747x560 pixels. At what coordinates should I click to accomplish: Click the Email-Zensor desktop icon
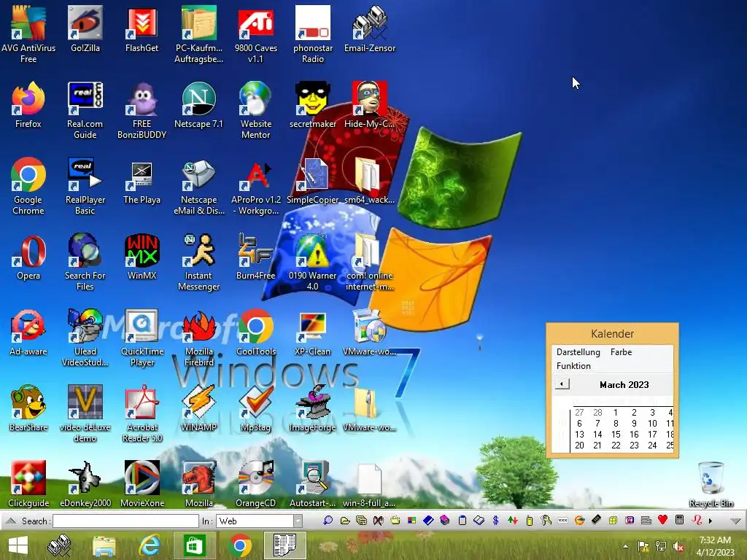(x=370, y=29)
